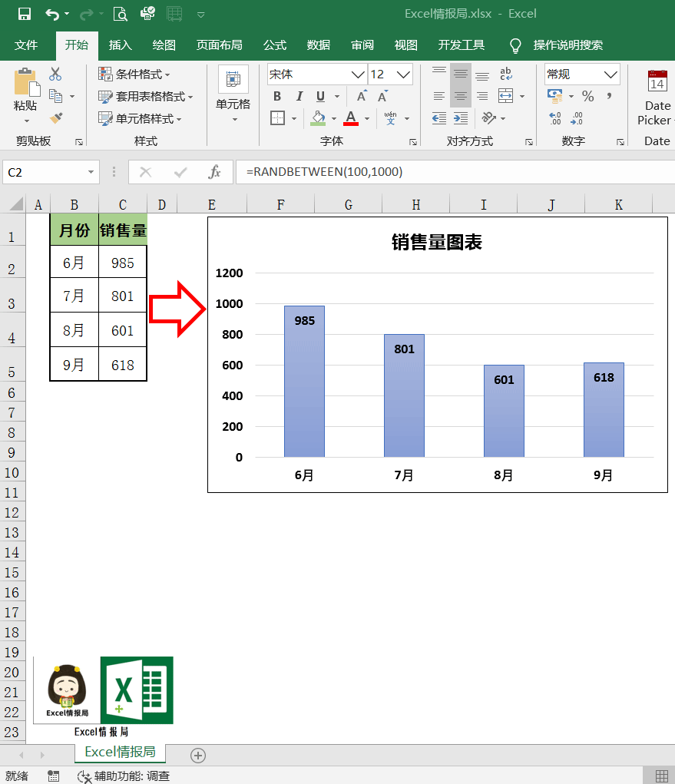Apply the fill color paint bucket

tap(318, 118)
